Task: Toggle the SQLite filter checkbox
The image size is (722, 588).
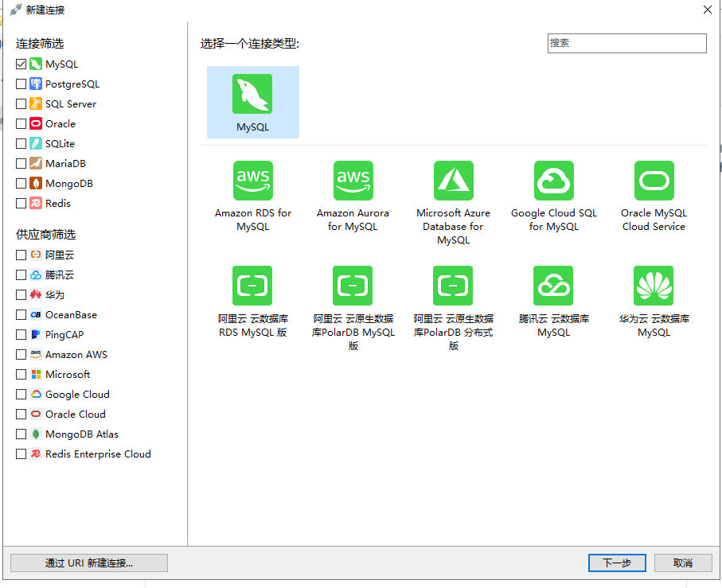Action: coord(21,143)
